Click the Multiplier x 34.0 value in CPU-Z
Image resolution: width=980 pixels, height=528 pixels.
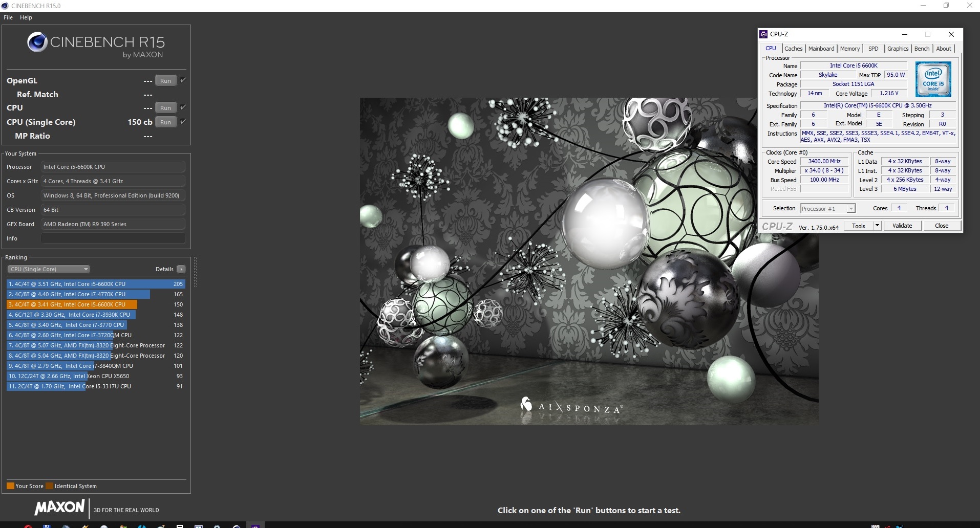point(824,170)
